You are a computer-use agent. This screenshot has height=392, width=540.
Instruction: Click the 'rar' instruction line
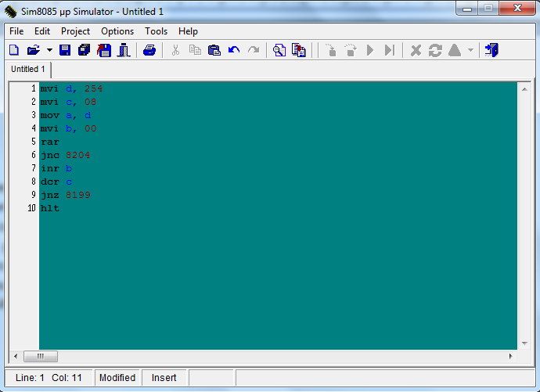click(x=50, y=142)
